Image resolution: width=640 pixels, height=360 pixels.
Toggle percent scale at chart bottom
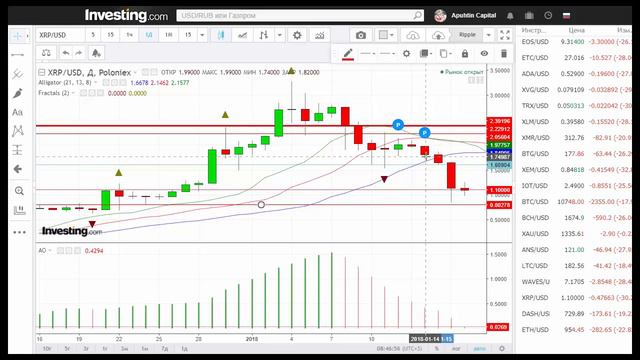(437, 349)
